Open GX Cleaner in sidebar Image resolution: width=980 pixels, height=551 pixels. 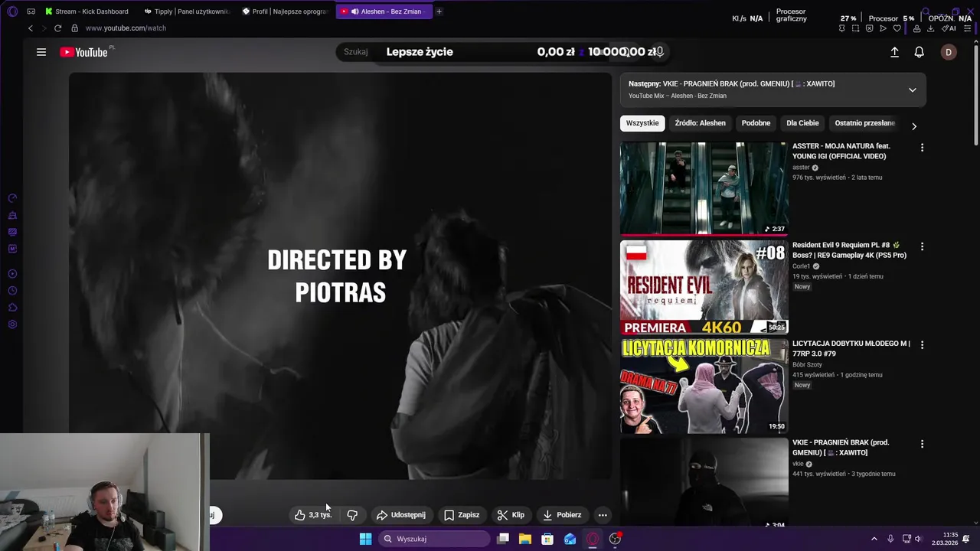coord(12,216)
